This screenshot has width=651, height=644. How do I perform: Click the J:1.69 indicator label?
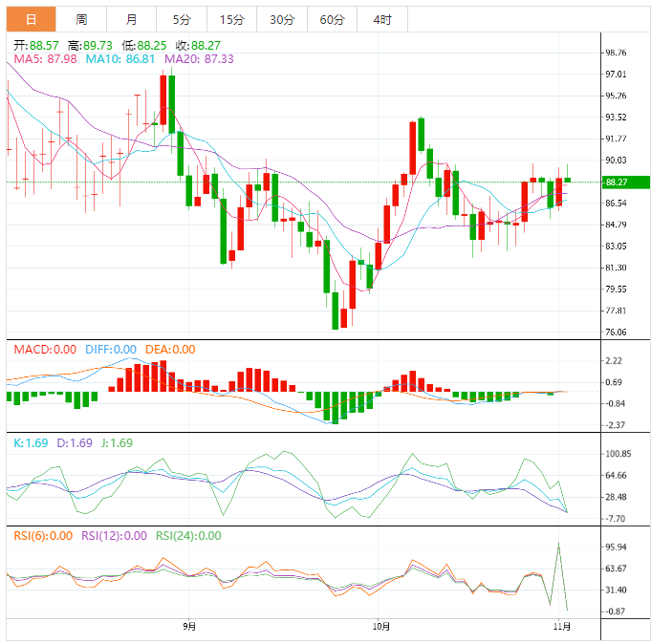click(x=117, y=442)
